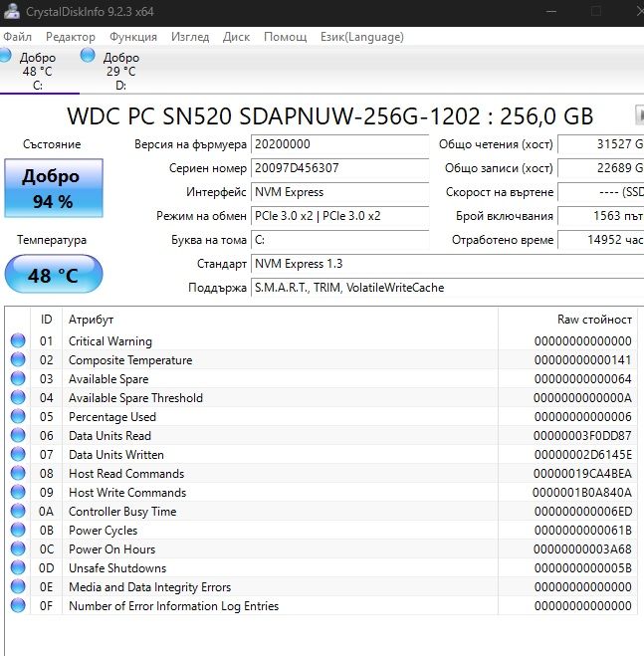644x656 pixels.
Task: Click the status orb for Power On Hours
Action: coord(18,548)
